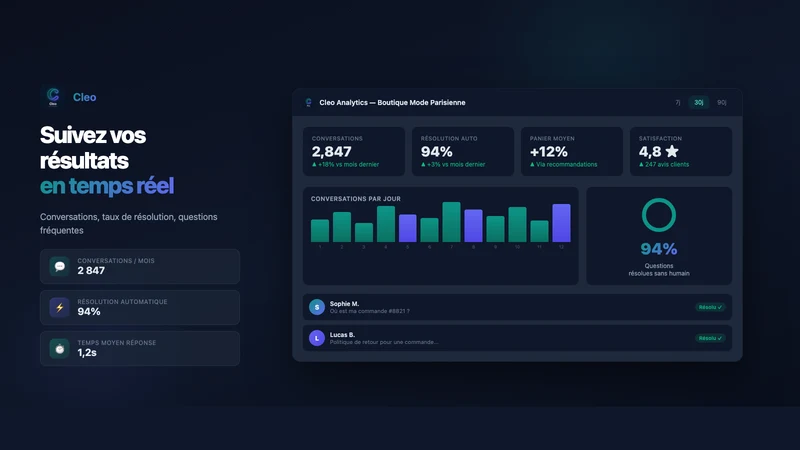Viewport: 800px width, 450px height.
Task: Click the "en temps réel" gradient headline
Action: pos(107,186)
